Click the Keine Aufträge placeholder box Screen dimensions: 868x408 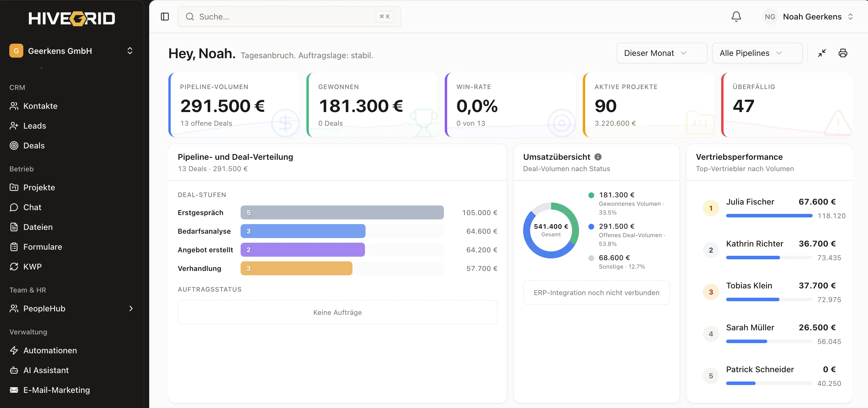tap(337, 312)
